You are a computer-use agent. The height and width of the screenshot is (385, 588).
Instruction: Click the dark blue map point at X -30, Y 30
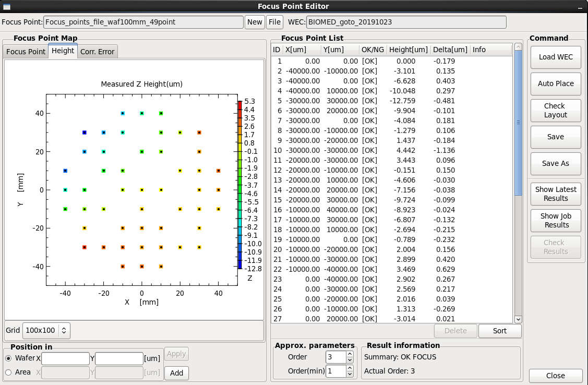(85, 133)
